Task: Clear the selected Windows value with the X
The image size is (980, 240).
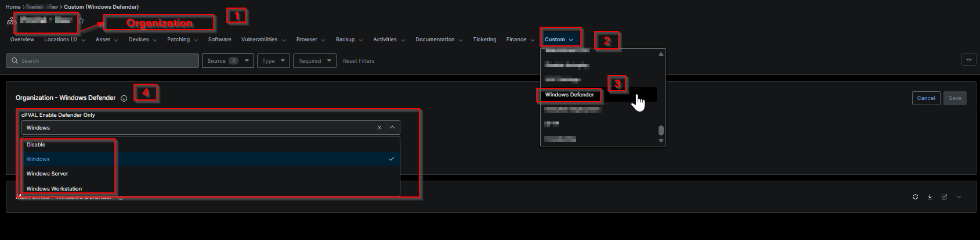Action: [x=379, y=127]
